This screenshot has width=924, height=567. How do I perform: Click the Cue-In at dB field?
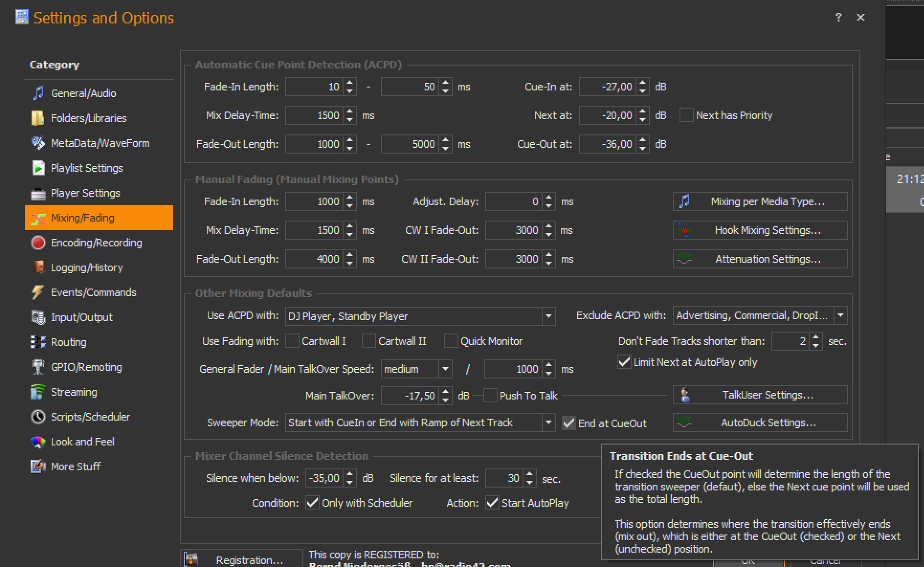(608, 87)
